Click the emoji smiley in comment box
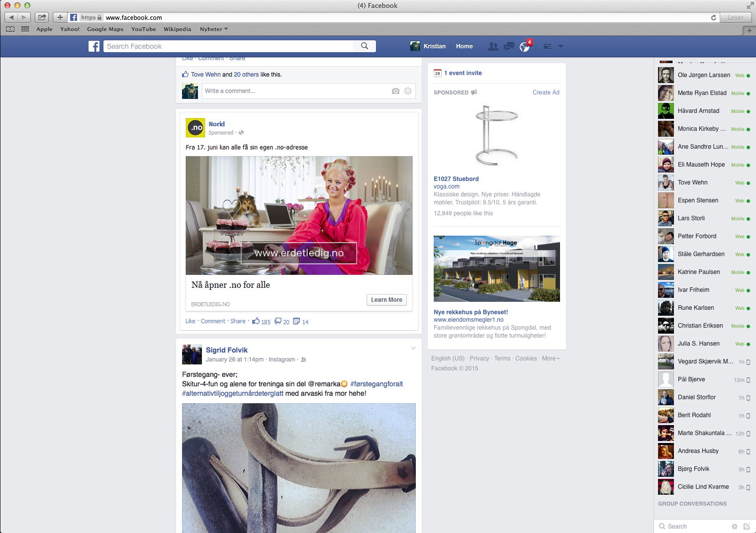756x533 pixels. [x=408, y=91]
